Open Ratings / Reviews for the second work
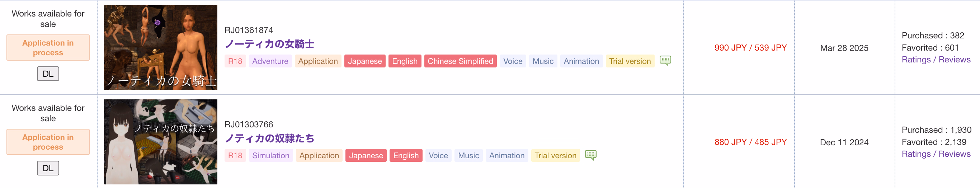Image resolution: width=980 pixels, height=188 pixels. (936, 154)
